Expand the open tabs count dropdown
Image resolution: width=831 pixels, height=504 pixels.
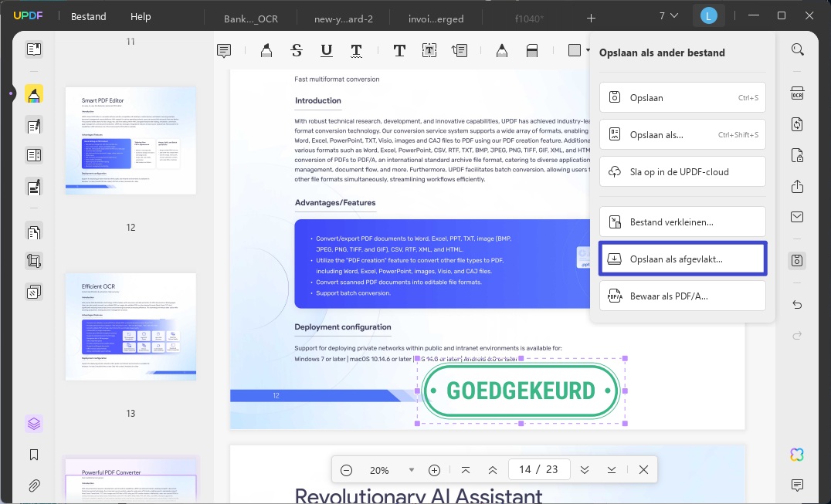tap(669, 16)
